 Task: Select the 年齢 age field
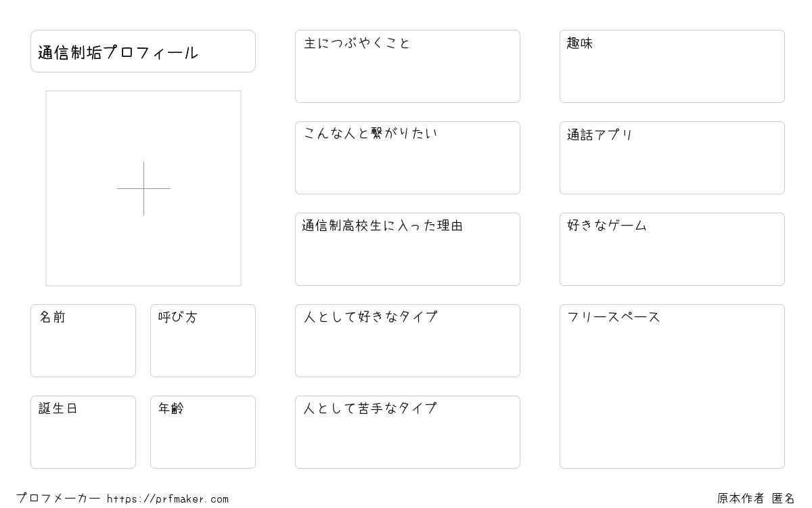tap(203, 432)
